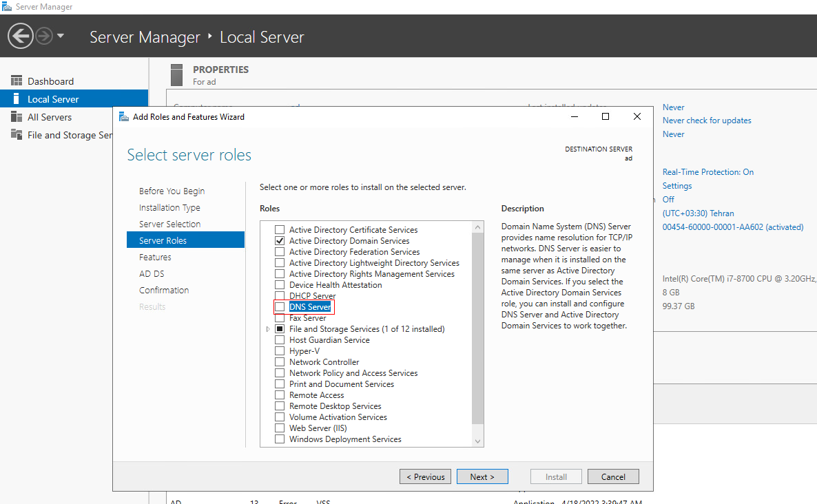Open the navigation history dropdown arrow
Viewport: 817px width, 504px height.
pyautogui.click(x=61, y=36)
